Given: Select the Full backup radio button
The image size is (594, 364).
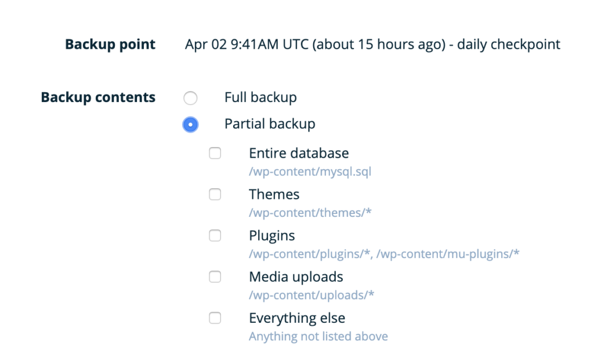Looking at the screenshot, I should (190, 98).
